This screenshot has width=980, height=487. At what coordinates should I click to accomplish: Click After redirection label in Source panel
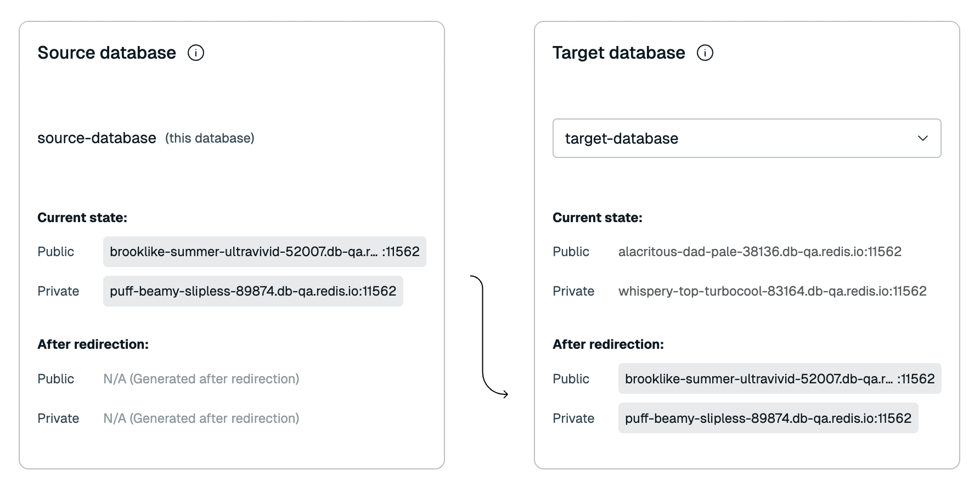click(x=93, y=344)
